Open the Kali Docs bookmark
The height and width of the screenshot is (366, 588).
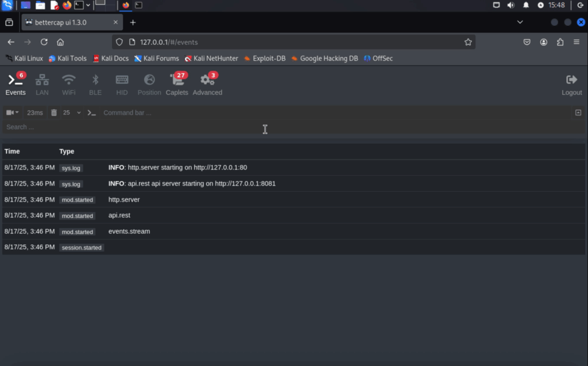pos(110,58)
